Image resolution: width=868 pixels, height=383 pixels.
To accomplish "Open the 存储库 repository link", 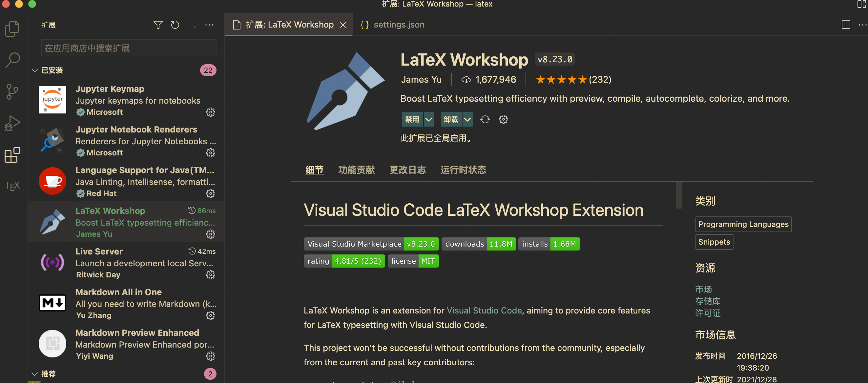I will pyautogui.click(x=708, y=301).
